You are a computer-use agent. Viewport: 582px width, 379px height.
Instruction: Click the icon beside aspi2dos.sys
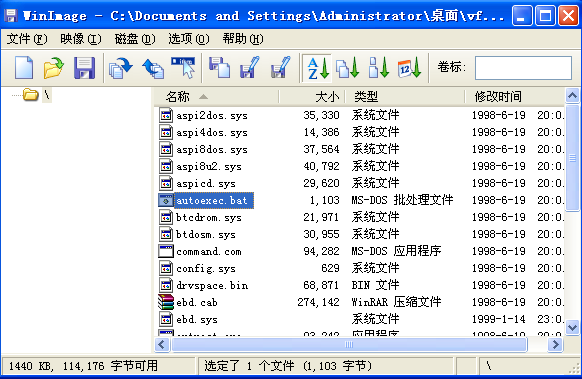click(x=166, y=115)
